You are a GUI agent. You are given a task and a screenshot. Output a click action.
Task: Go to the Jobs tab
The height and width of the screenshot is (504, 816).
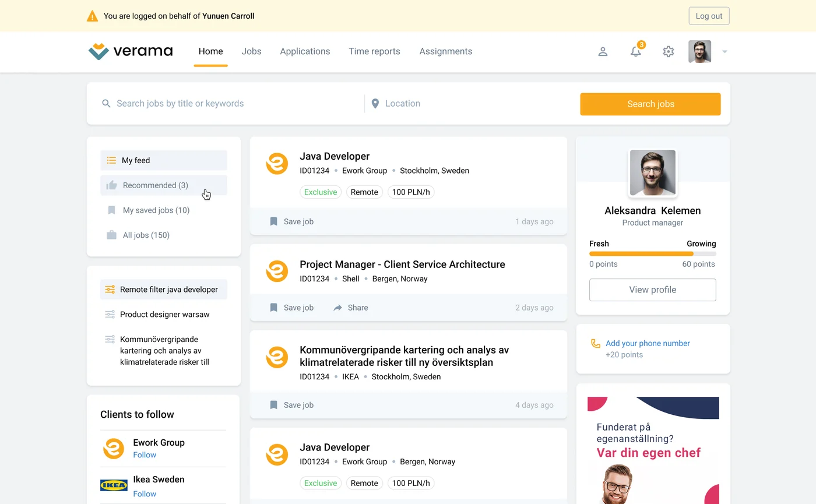pyautogui.click(x=251, y=51)
